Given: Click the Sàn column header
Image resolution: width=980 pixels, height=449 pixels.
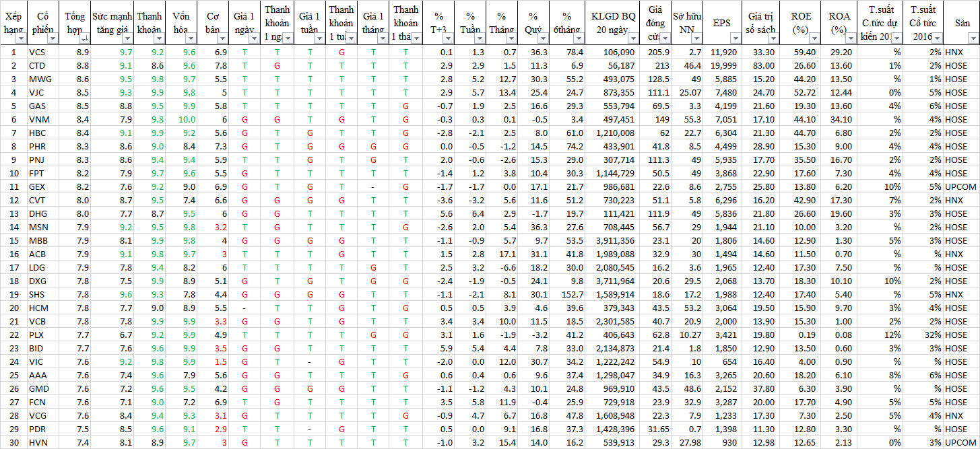Looking at the screenshot, I should [962, 23].
